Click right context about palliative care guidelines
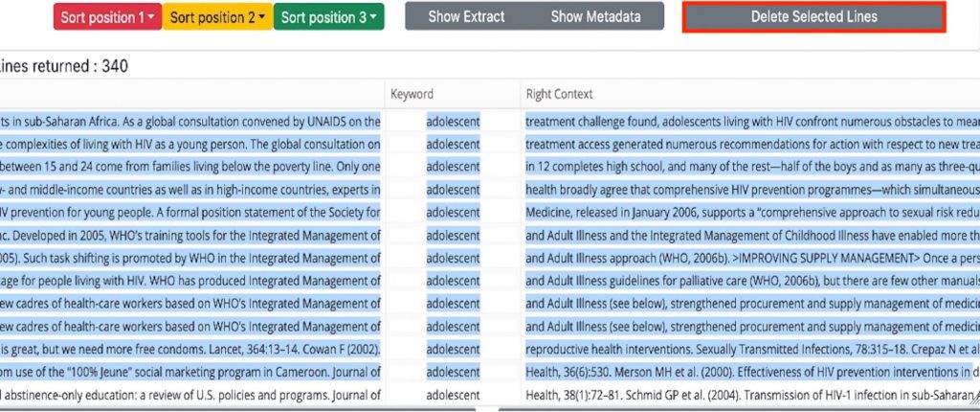 tap(752, 281)
